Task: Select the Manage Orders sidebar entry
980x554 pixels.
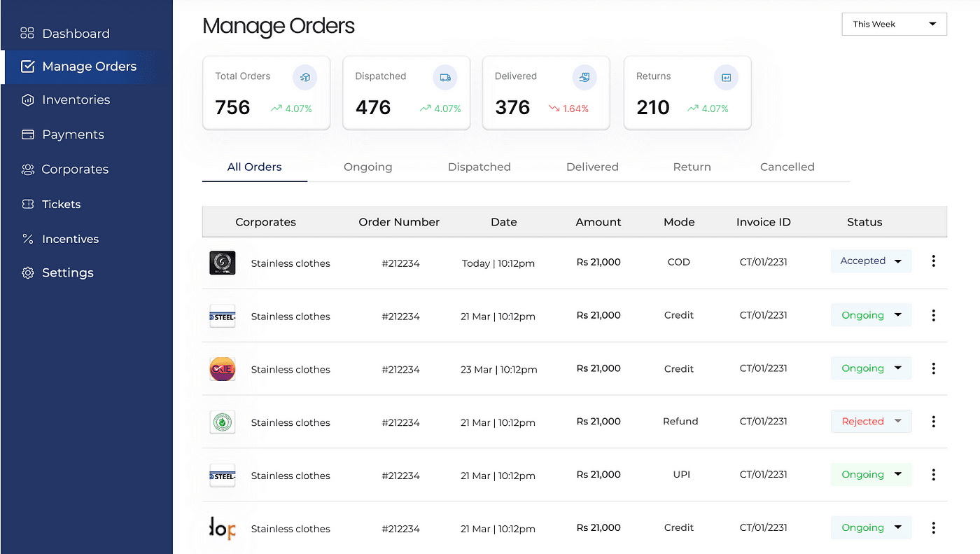Action: [x=90, y=66]
